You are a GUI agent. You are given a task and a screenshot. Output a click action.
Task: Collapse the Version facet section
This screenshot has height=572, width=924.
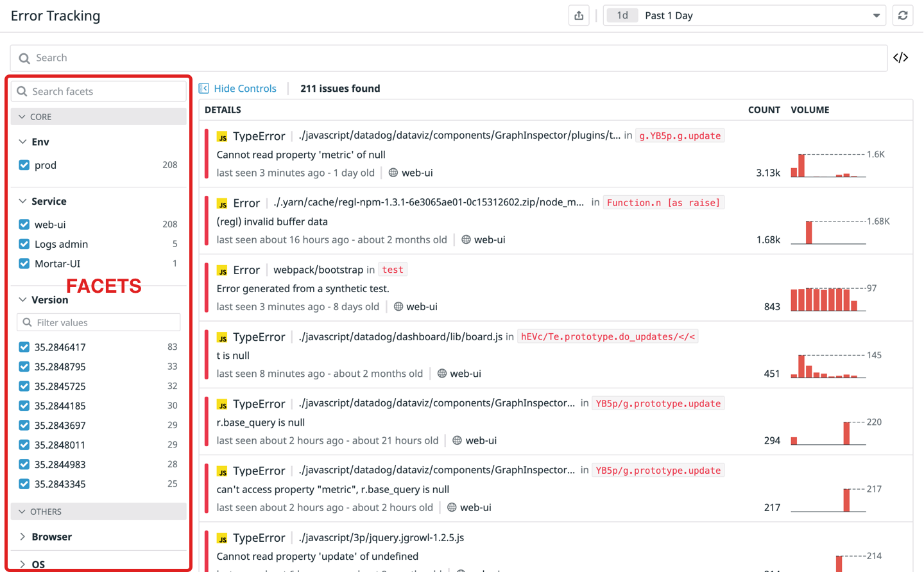tap(23, 300)
